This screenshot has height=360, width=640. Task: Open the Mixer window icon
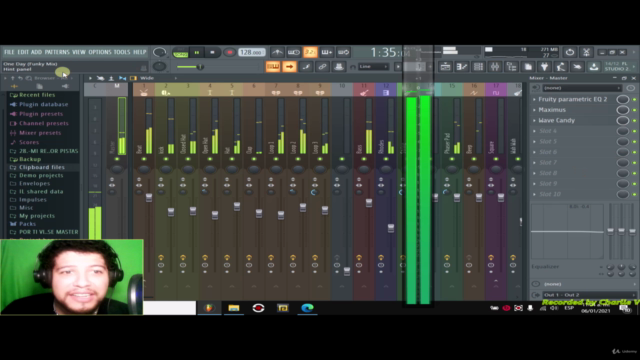(495, 67)
